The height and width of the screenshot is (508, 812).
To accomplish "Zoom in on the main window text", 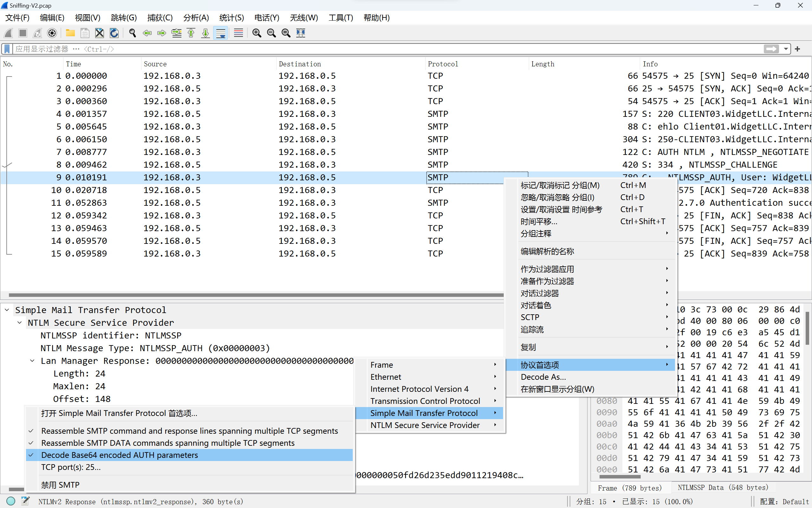I will [257, 33].
